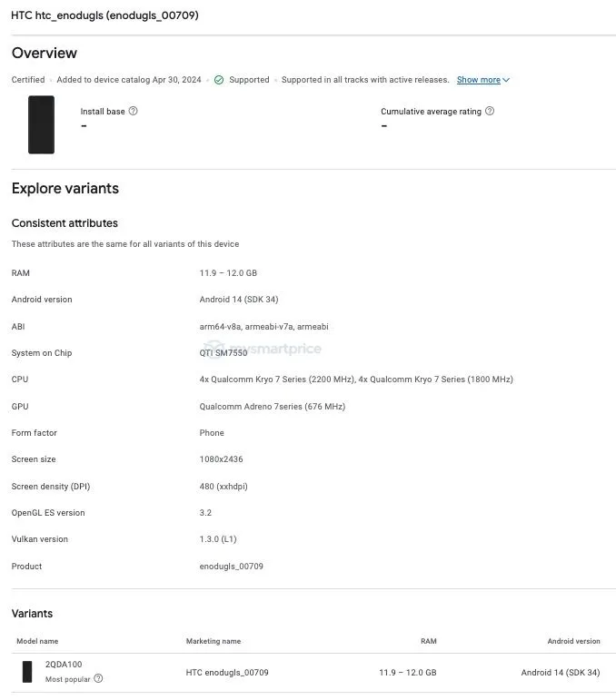Image resolution: width=616 pixels, height=700 pixels.
Task: Click the Supported status text
Action: coord(249,80)
